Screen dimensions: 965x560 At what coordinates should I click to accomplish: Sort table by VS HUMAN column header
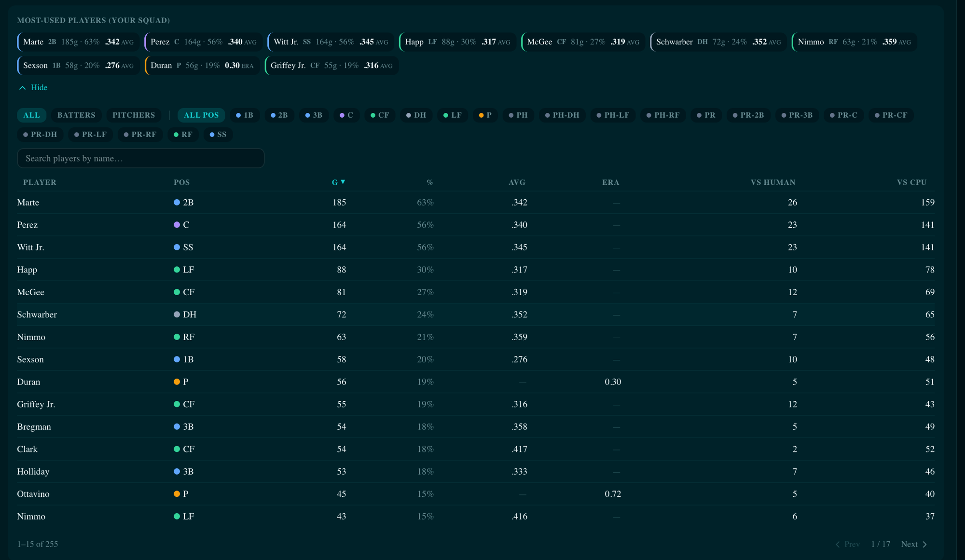tap(773, 182)
